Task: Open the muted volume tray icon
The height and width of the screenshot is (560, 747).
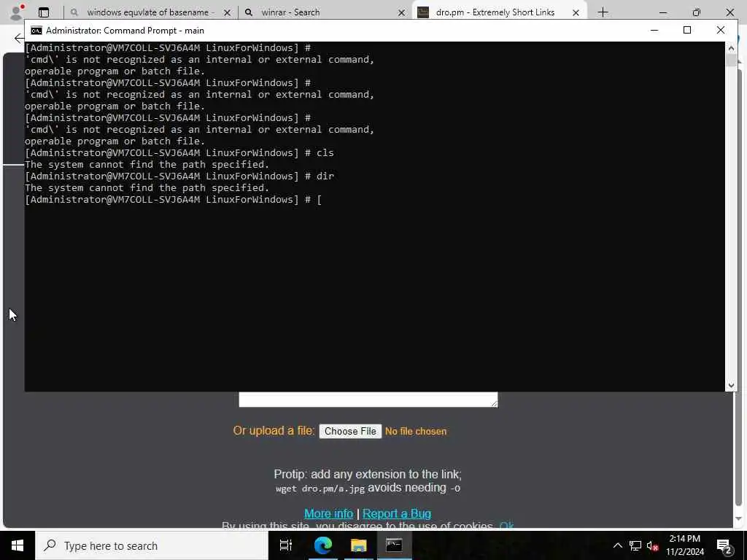Action: coord(652,545)
